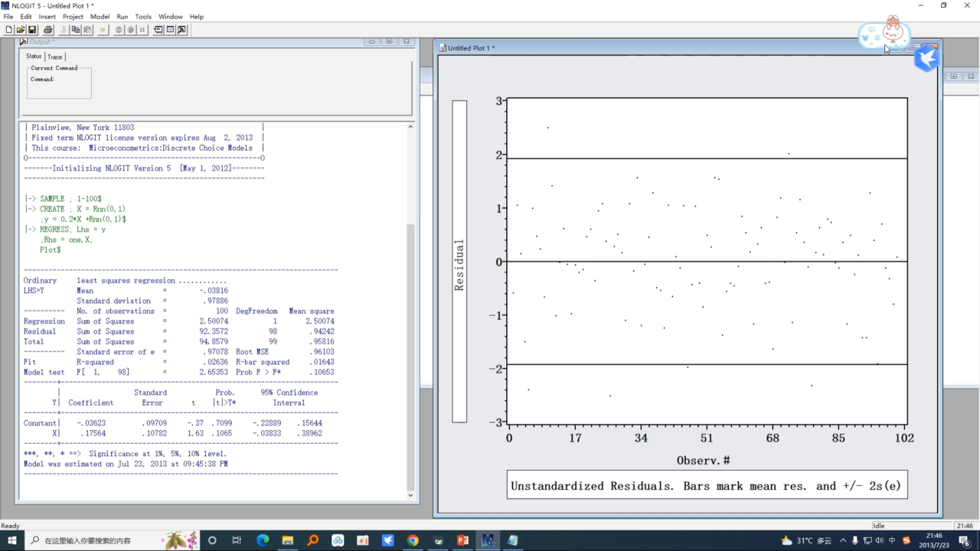Switch to the Trace tab
The image size is (980, 551).
click(x=55, y=57)
